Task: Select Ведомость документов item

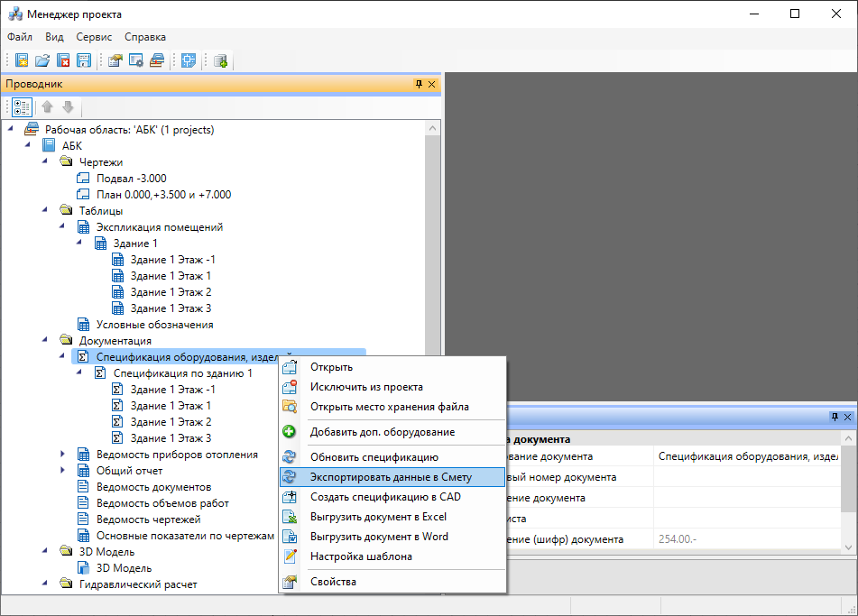Action: (x=153, y=487)
